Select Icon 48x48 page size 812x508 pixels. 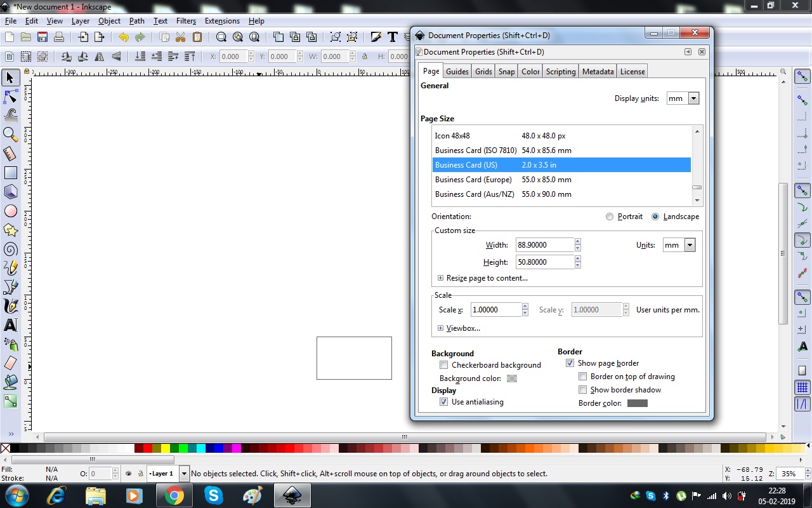[x=561, y=136]
